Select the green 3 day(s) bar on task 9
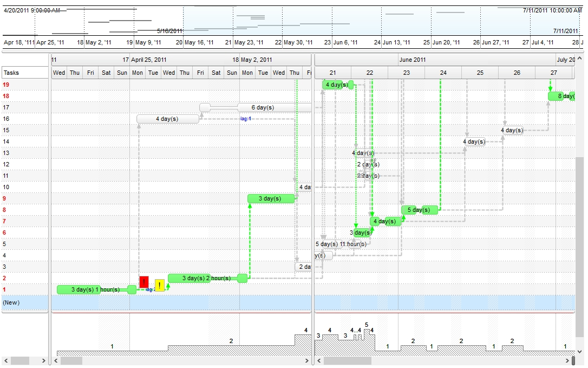The width and height of the screenshot is (588, 368). click(x=270, y=199)
